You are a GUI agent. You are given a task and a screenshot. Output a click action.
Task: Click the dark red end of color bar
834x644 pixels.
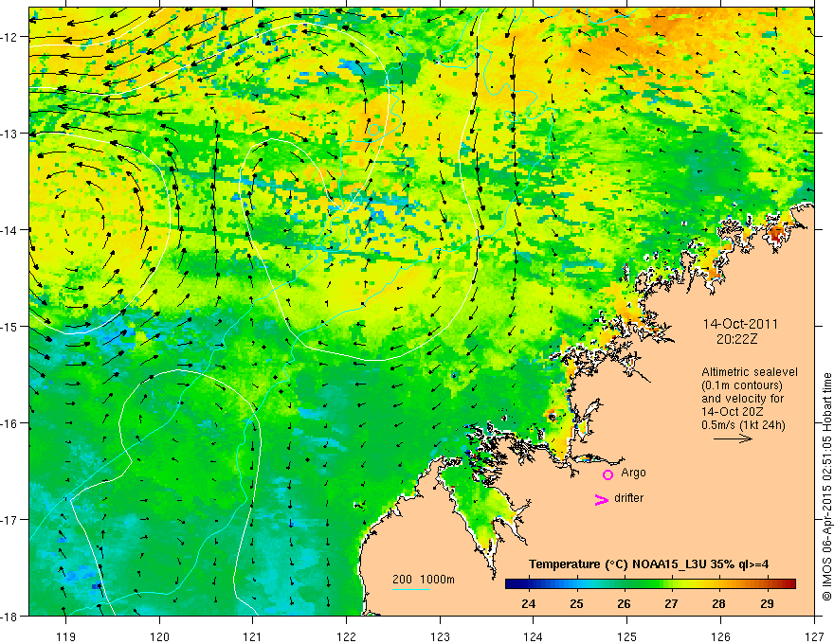[791, 583]
